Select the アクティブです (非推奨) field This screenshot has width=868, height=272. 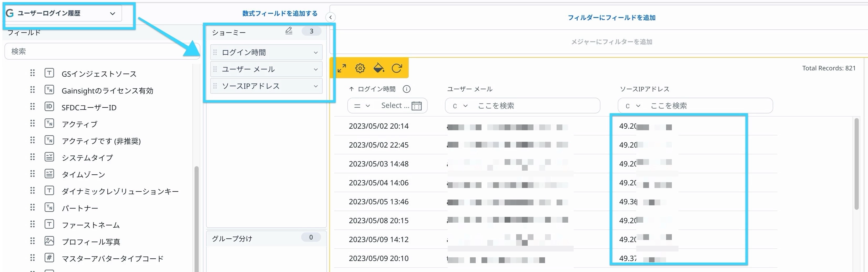click(x=101, y=141)
